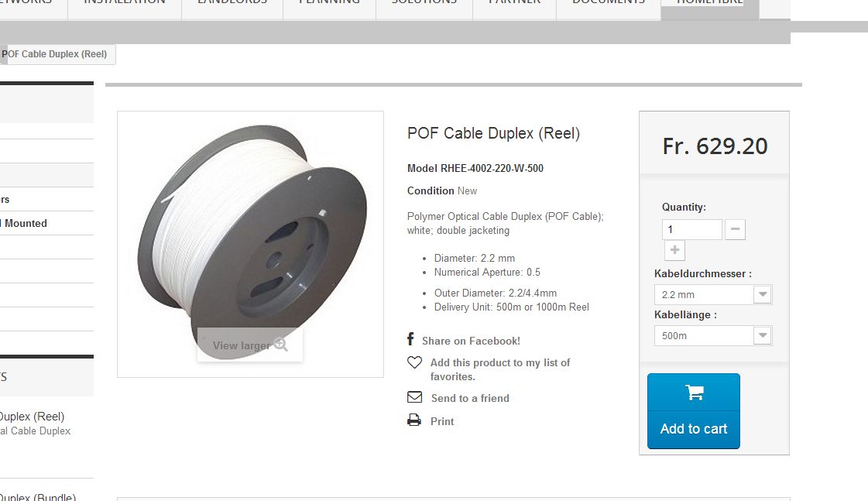Decrease quantity with the minus button
Viewport: 868px width, 501px height.
[x=735, y=229]
